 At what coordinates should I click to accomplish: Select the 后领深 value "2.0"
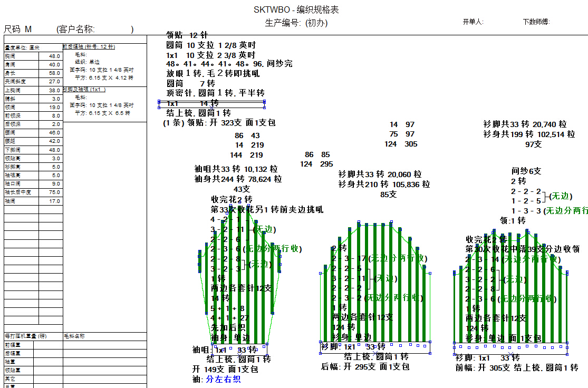pyautogui.click(x=56, y=124)
